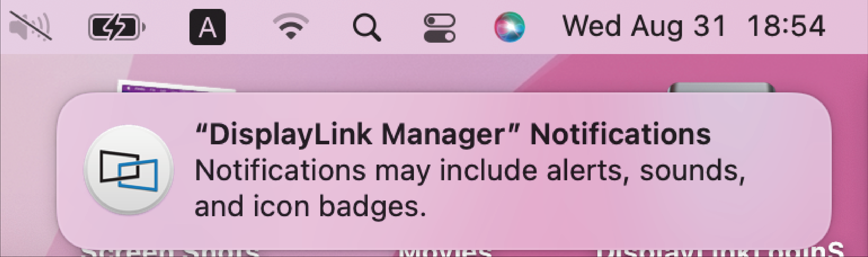Open Spotlight search magnifying glass
The image size is (868, 257).
pyautogui.click(x=366, y=27)
